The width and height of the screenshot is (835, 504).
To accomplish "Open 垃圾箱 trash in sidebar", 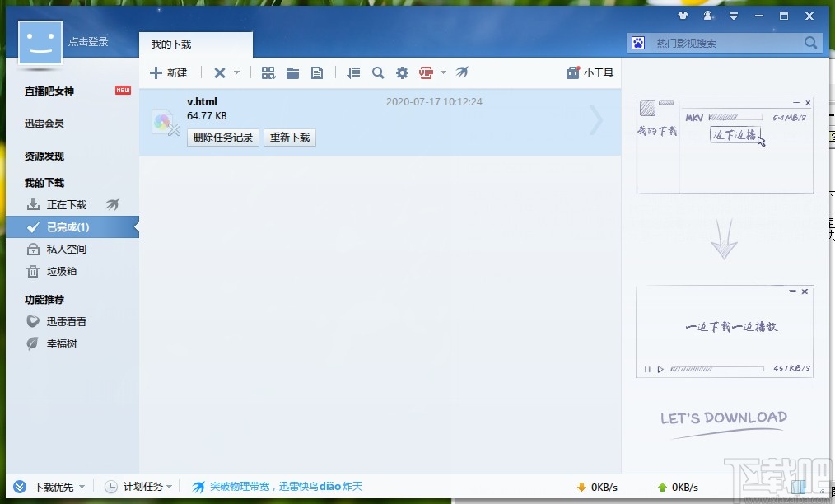I will 61,271.
